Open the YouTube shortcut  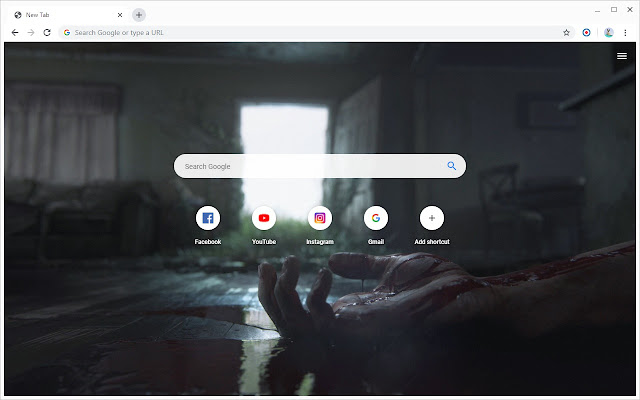pyautogui.click(x=264, y=218)
